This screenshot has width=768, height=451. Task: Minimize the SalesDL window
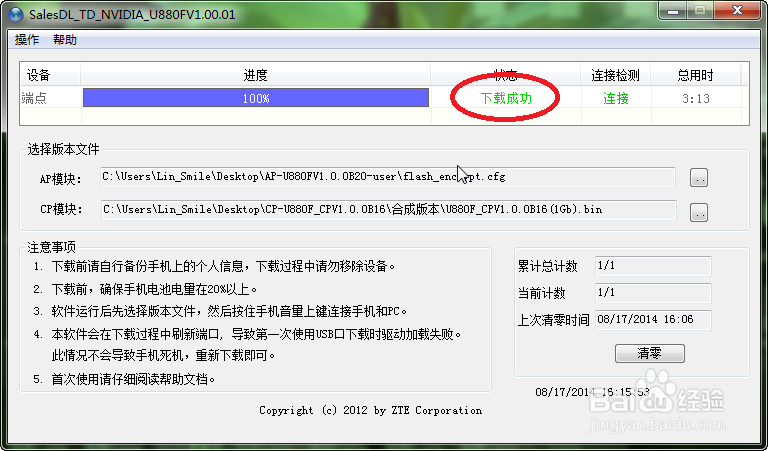[x=673, y=11]
